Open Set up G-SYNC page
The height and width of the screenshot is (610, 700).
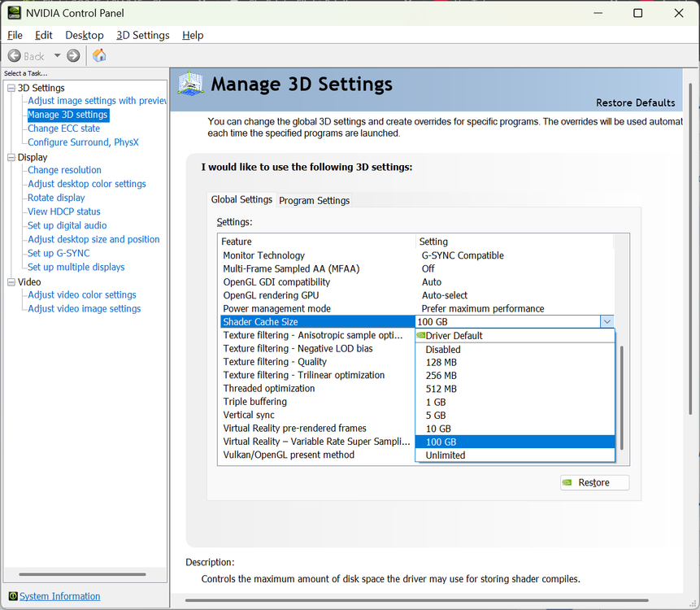tap(59, 253)
